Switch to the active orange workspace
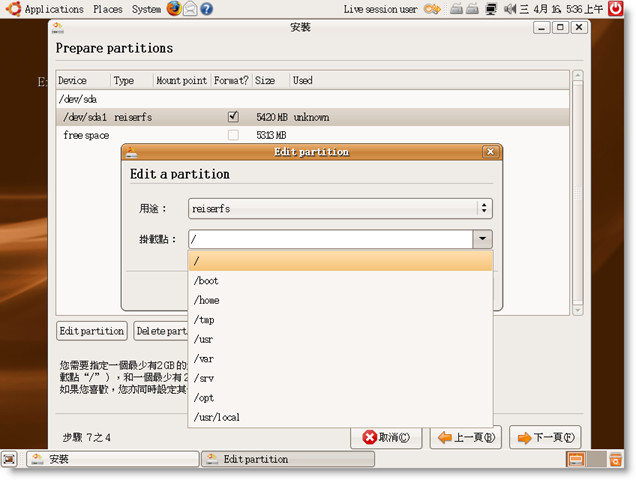Image resolution: width=636 pixels, height=480 pixels. (x=576, y=459)
